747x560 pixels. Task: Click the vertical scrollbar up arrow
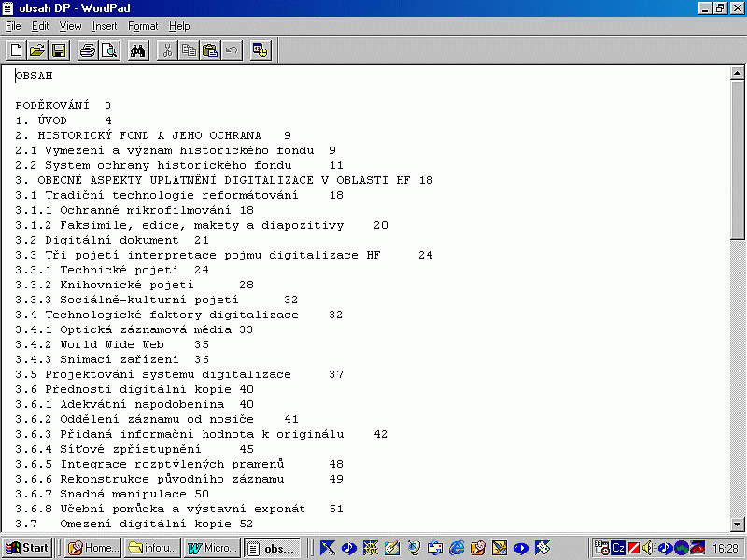point(738,74)
